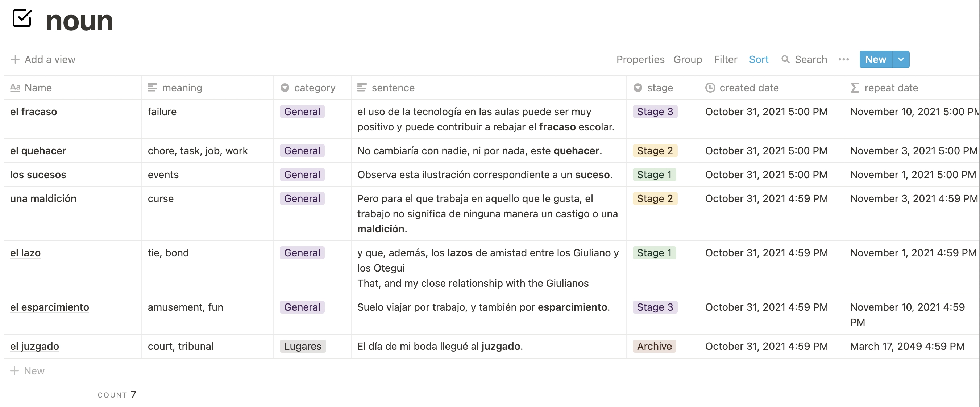Image resolution: width=980 pixels, height=407 pixels.
Task: Click the Properties icon to view settings
Action: click(639, 59)
